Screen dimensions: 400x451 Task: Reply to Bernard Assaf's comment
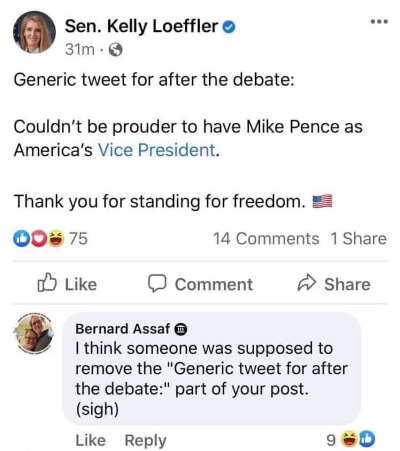145,441
